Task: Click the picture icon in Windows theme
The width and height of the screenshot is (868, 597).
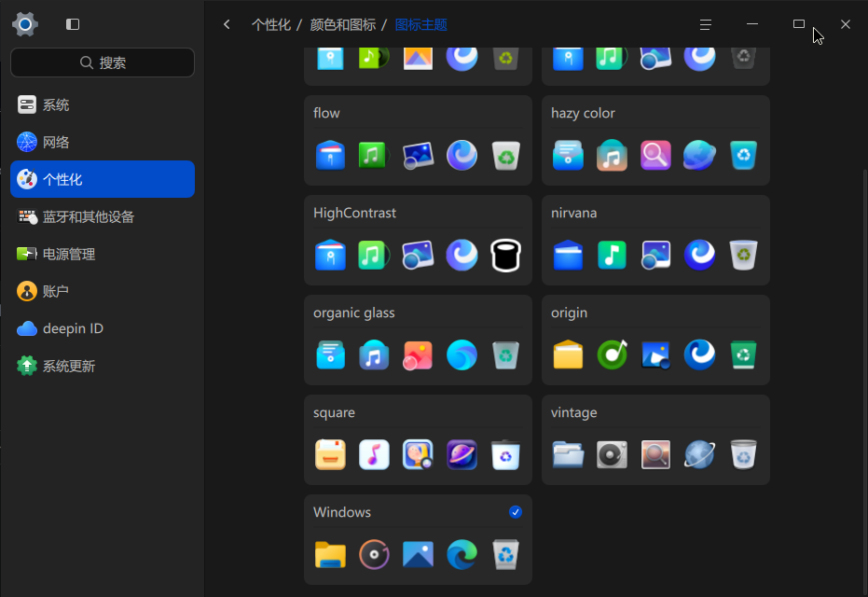Action: [418, 554]
